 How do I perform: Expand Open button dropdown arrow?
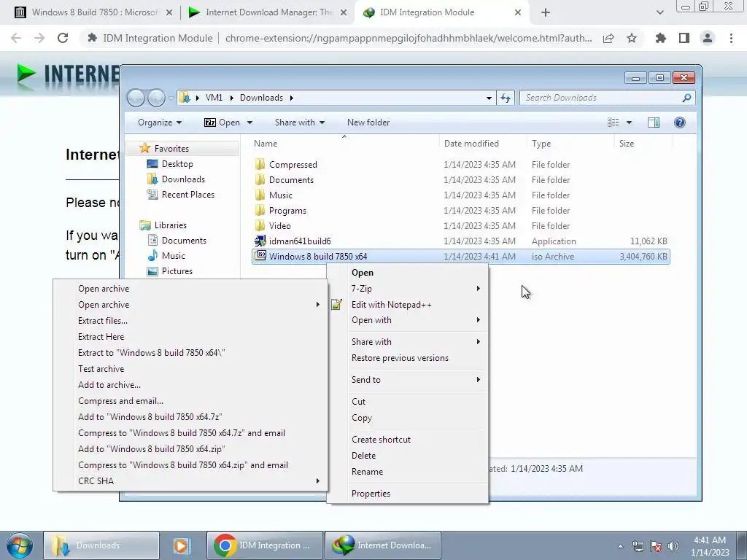pos(249,122)
